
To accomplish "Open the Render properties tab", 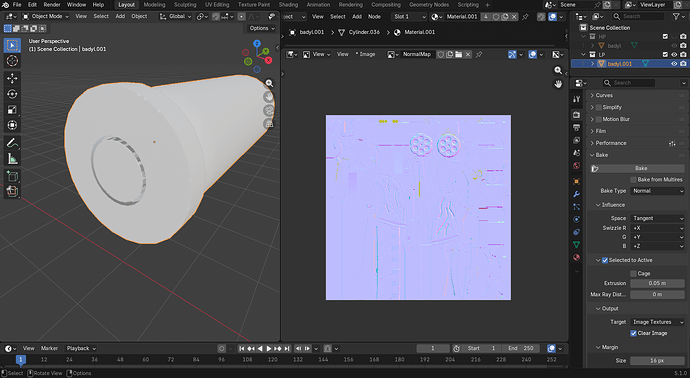I will [x=576, y=114].
